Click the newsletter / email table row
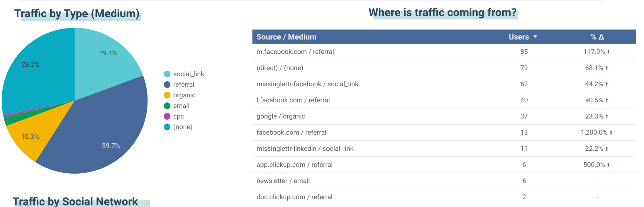This screenshot has width=644, height=207. (444, 181)
